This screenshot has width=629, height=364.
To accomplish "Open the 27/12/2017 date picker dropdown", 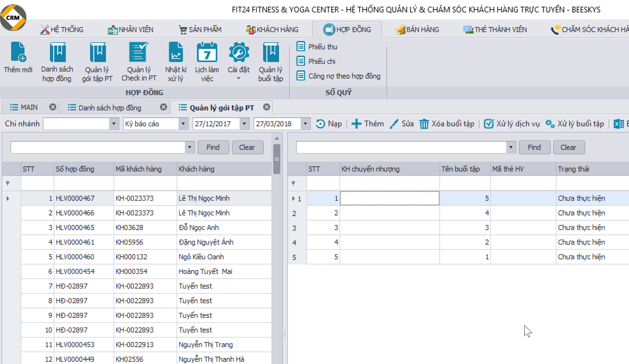I will pos(244,124).
